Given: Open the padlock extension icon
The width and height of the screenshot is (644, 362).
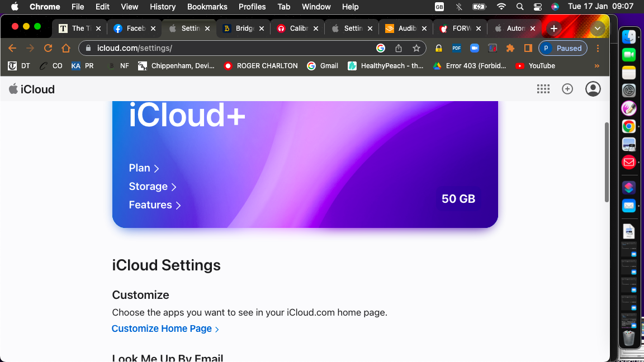Looking at the screenshot, I should [439, 48].
